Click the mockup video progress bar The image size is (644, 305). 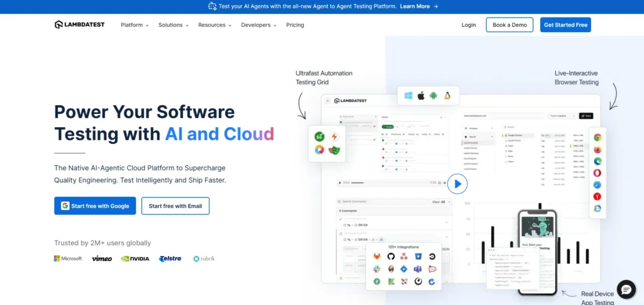click(389, 182)
